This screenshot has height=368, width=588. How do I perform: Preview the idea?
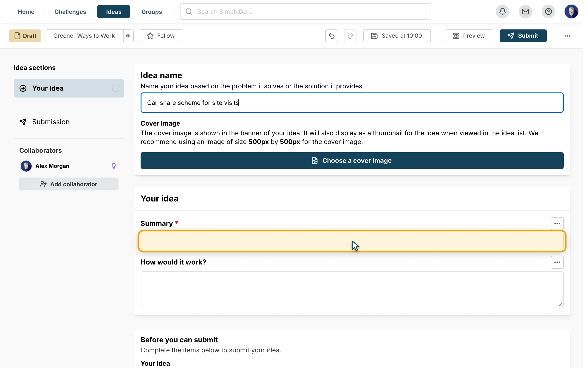(469, 36)
